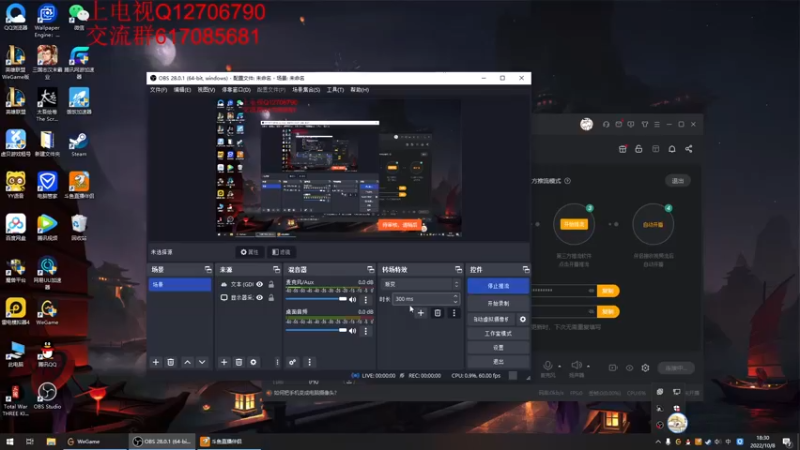
Task: Open Steam desktop shortcut
Action: point(79,144)
